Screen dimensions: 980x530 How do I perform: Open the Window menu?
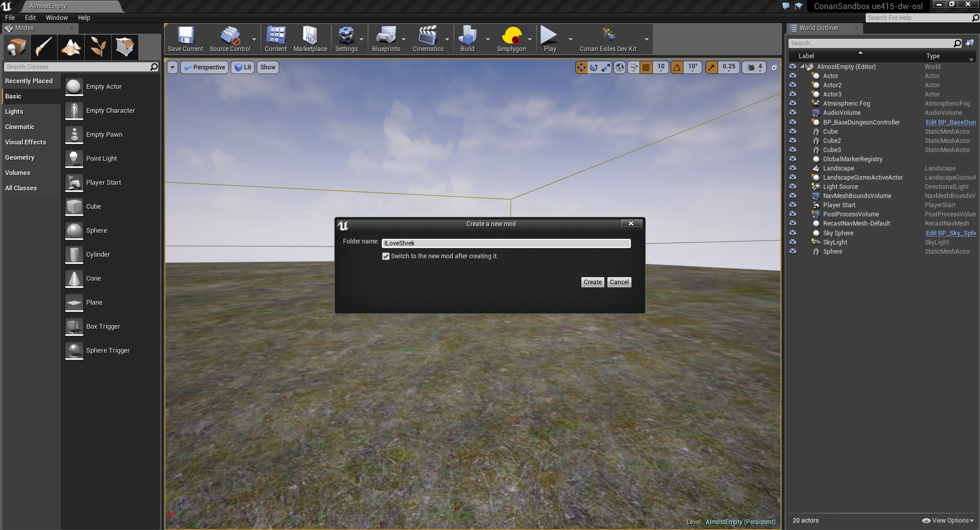(x=56, y=18)
